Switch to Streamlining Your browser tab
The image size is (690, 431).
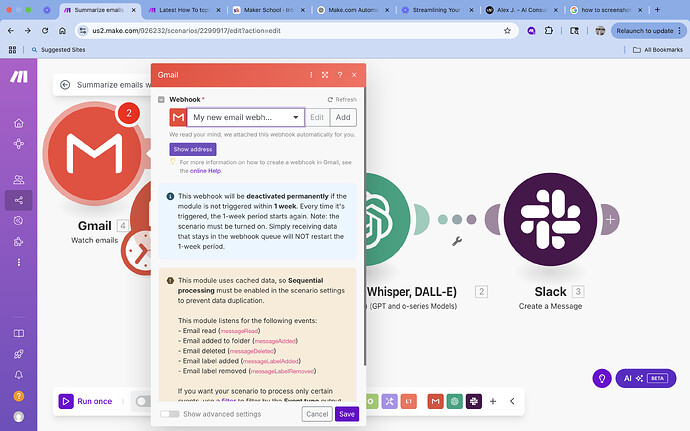(438, 10)
